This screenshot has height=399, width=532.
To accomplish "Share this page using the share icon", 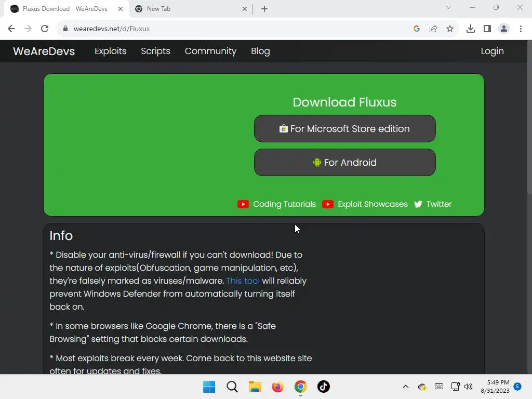I will click(x=433, y=29).
